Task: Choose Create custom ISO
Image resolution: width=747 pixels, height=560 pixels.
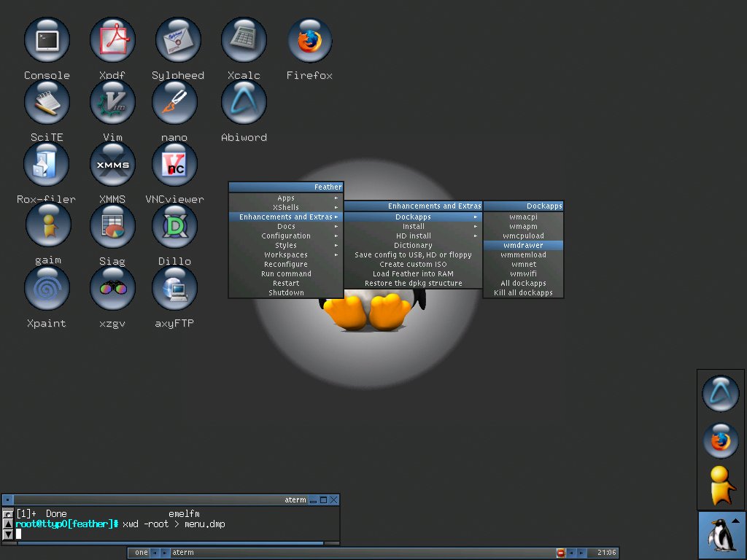Action: (x=413, y=264)
